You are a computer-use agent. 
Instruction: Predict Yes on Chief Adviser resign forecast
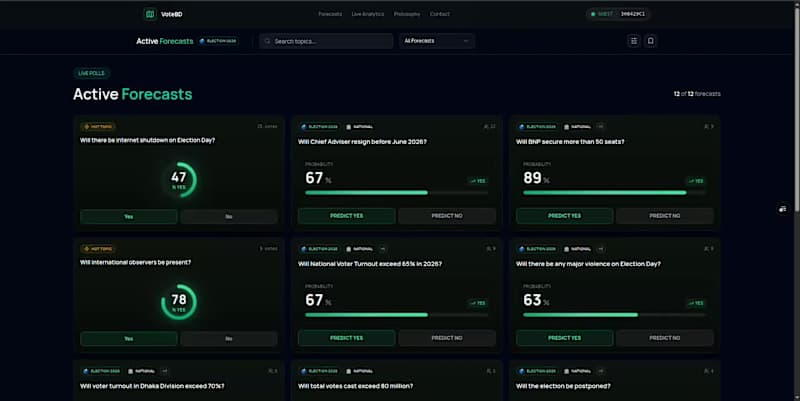coord(346,216)
